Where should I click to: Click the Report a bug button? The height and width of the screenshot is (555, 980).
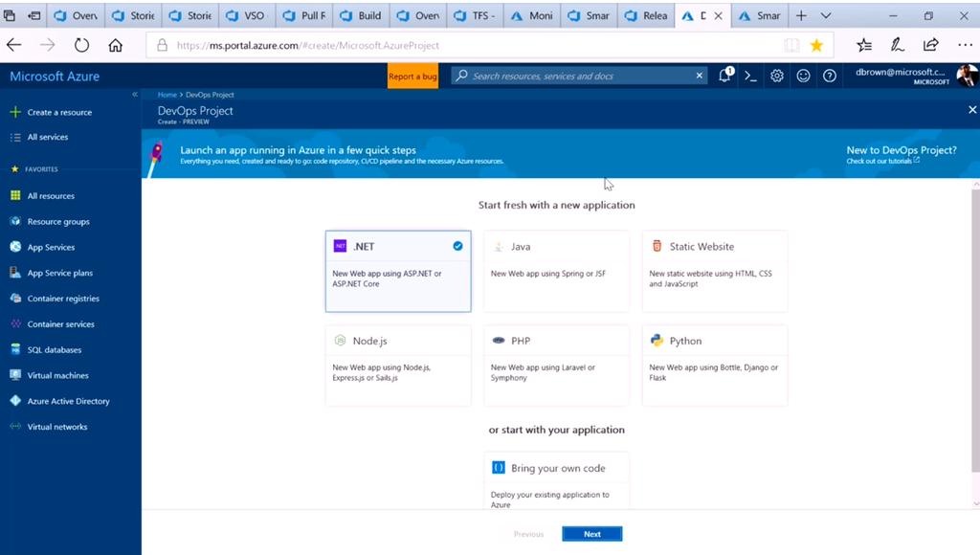pyautogui.click(x=412, y=76)
